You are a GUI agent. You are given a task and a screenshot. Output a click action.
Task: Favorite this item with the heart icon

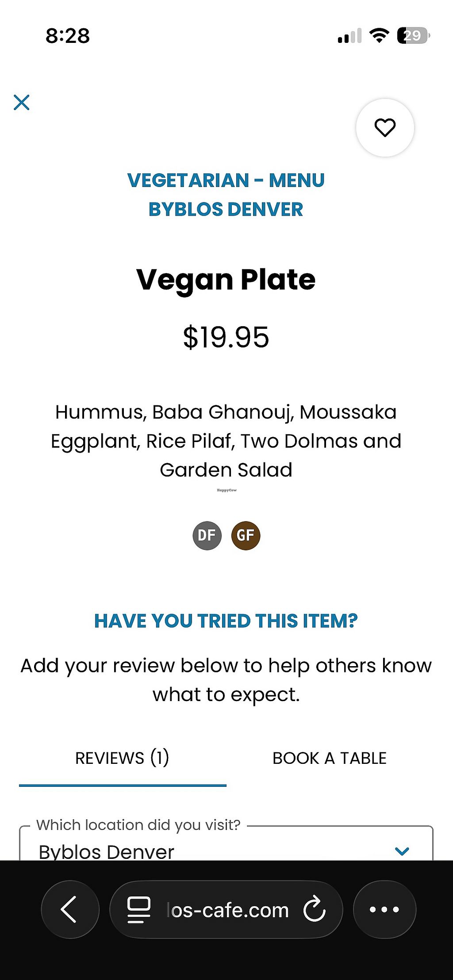pyautogui.click(x=385, y=128)
